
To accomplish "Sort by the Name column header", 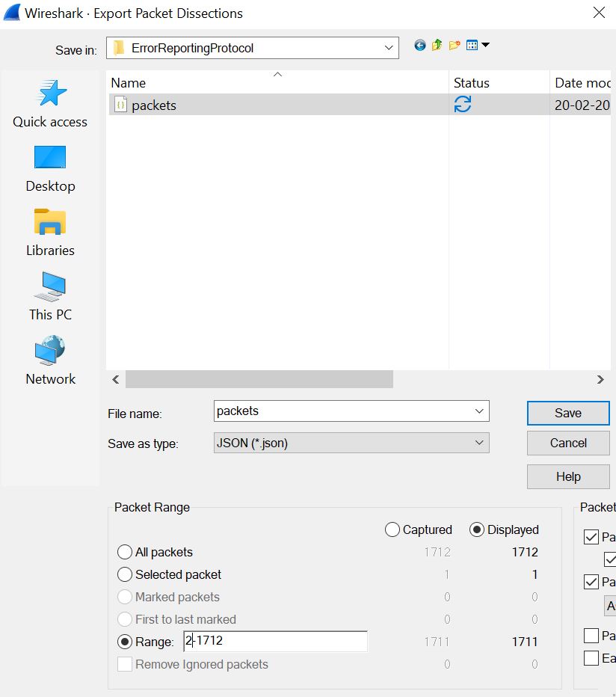I will 278,83.
